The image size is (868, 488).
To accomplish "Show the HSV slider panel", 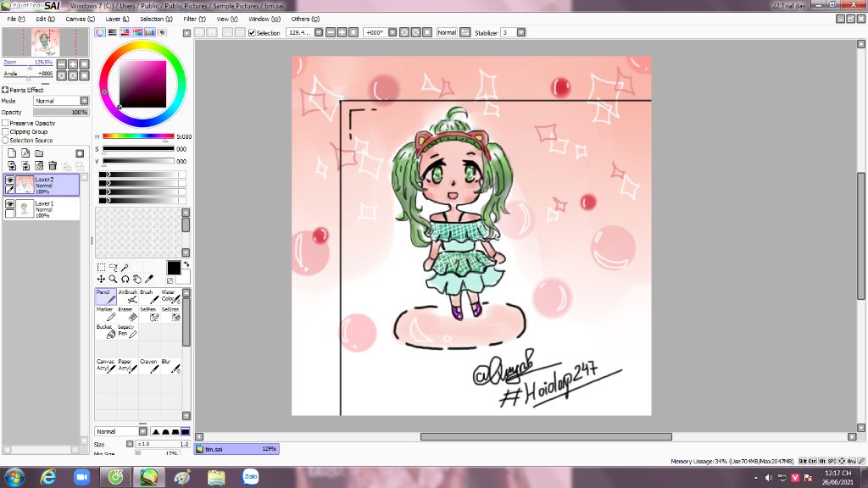I will tap(125, 33).
